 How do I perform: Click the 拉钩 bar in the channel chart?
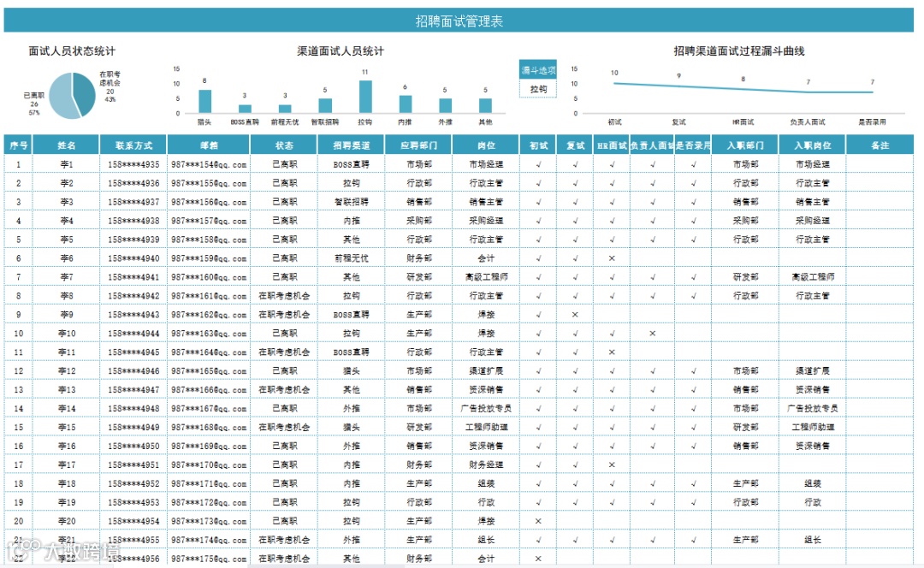point(365,97)
